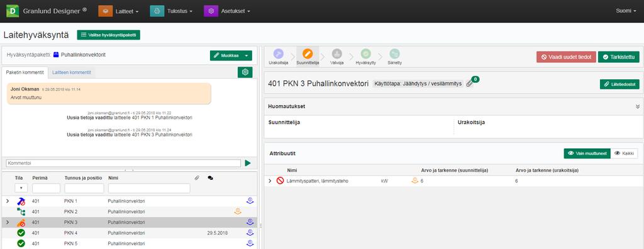The height and width of the screenshot is (249, 644).
Task: Click the Nimi column header in attributes
Action: (x=292, y=170)
